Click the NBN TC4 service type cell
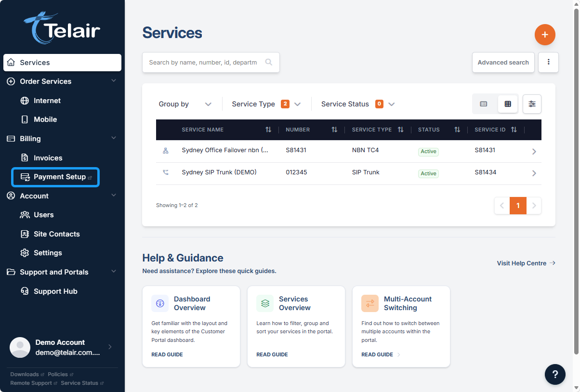Screen dimensions: 580x392 [x=366, y=150]
